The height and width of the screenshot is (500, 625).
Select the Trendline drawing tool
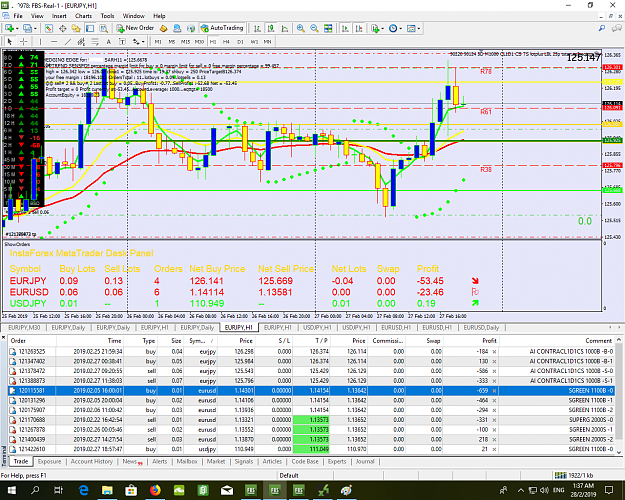68,41
